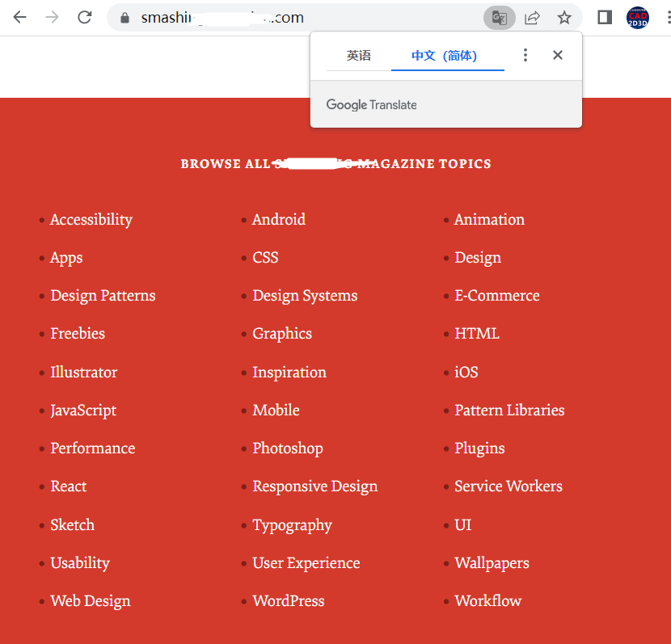This screenshot has width=671, height=644.
Task: Browse the Design Systems topic
Action: pos(305,297)
